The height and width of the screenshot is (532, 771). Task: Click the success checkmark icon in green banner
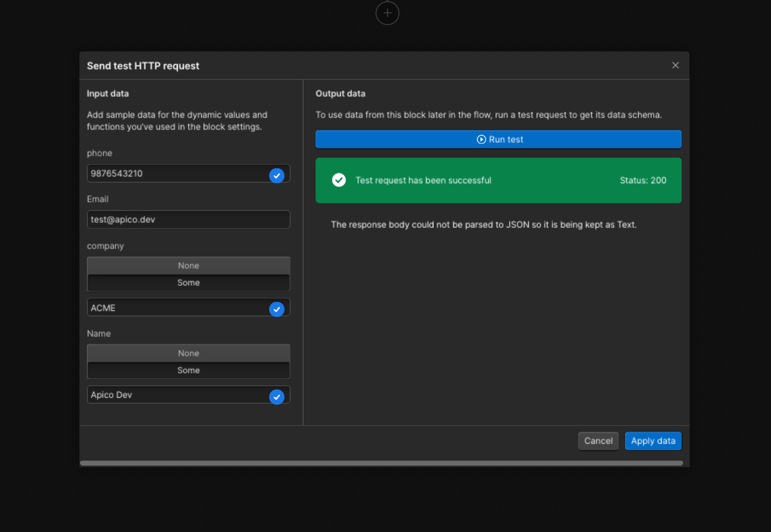click(339, 180)
